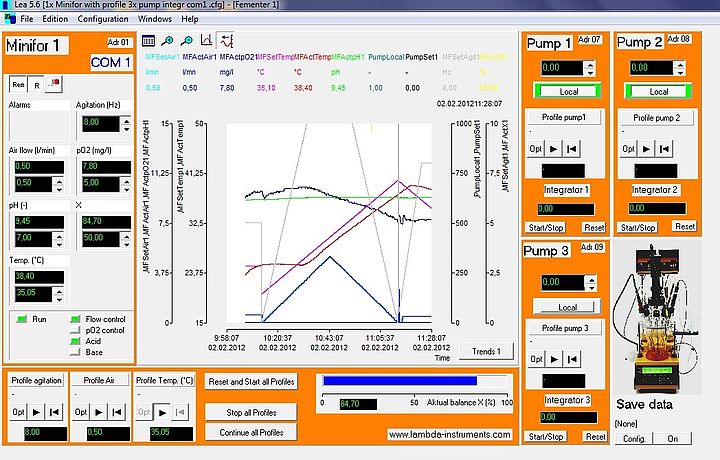Open the Lea application icon in menu bar

[10, 19]
